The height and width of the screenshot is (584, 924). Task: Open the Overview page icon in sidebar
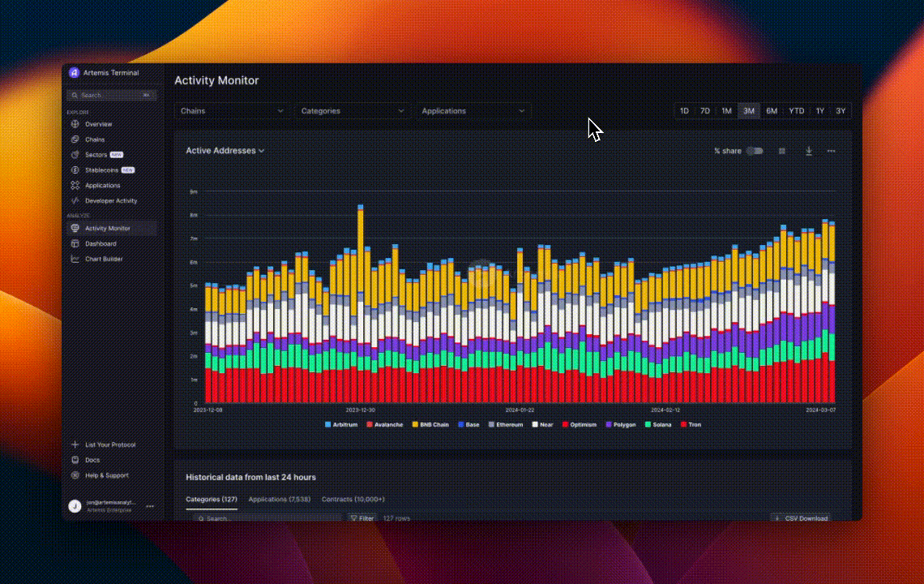click(75, 124)
